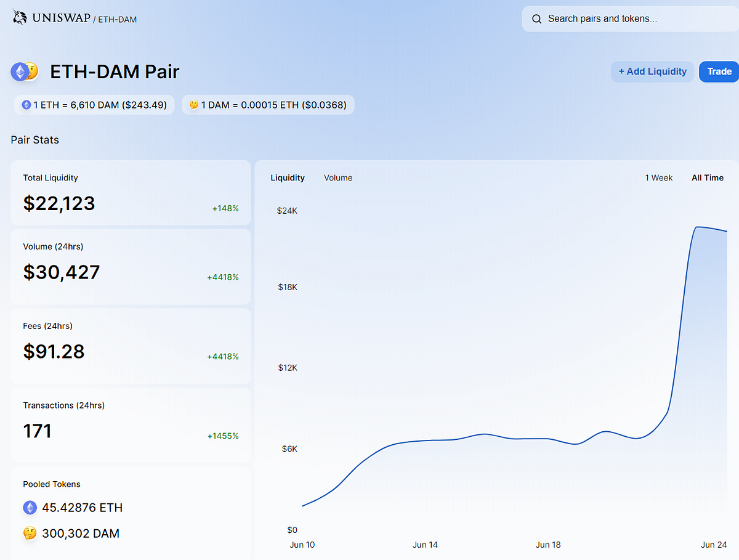Click the Jun 24 x-axis label
Image resolution: width=739 pixels, height=560 pixels.
click(x=713, y=545)
